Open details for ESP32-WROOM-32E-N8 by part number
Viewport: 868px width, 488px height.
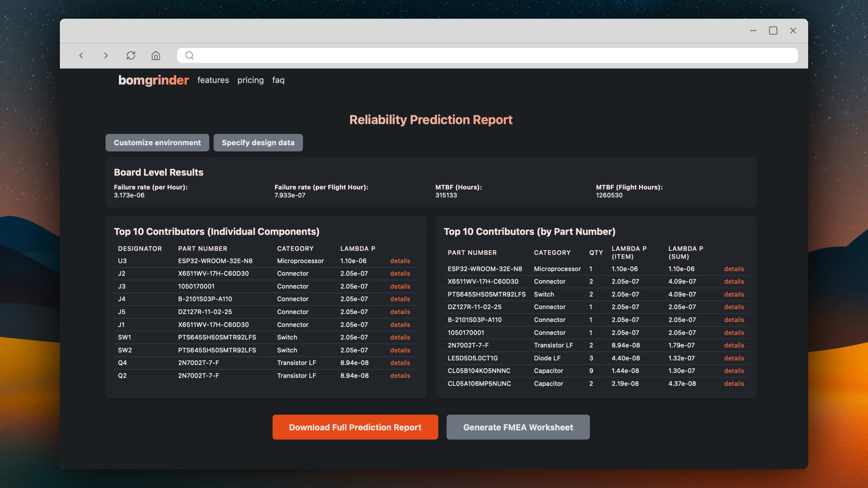click(734, 269)
